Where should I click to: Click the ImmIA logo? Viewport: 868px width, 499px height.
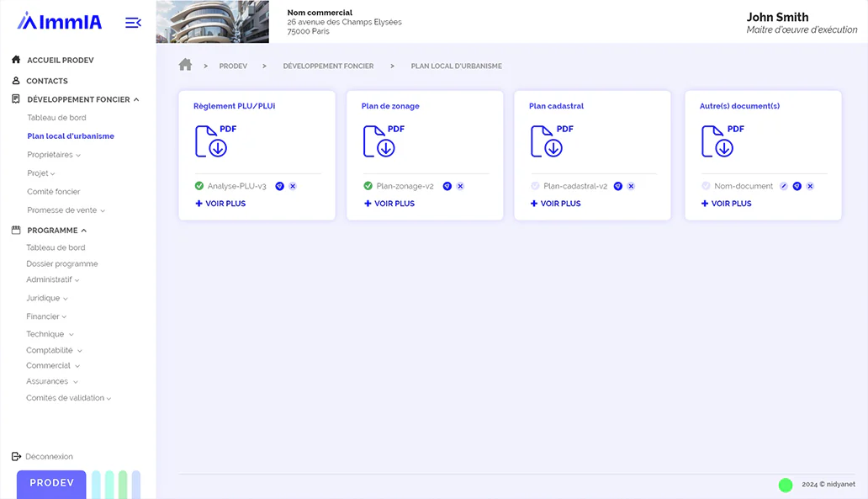pyautogui.click(x=60, y=22)
